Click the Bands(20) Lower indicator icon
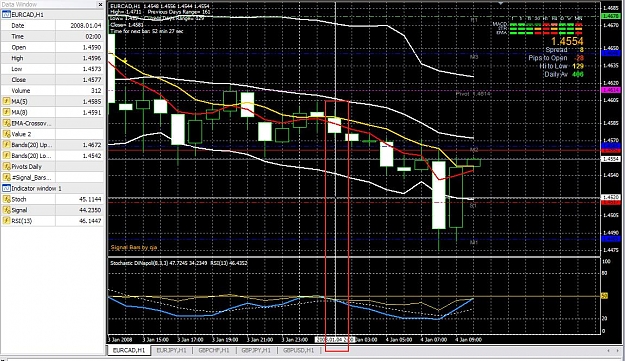The image size is (625, 361). pyautogui.click(x=6, y=156)
